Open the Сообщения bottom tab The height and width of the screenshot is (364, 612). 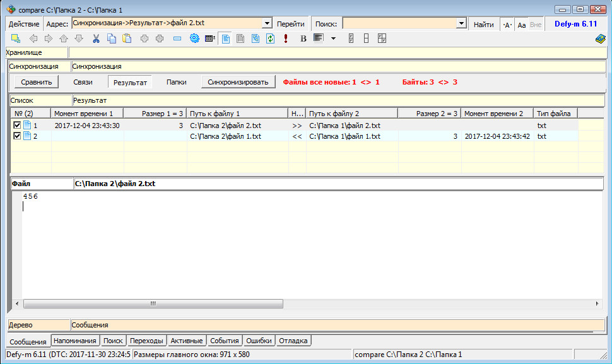pyautogui.click(x=28, y=341)
